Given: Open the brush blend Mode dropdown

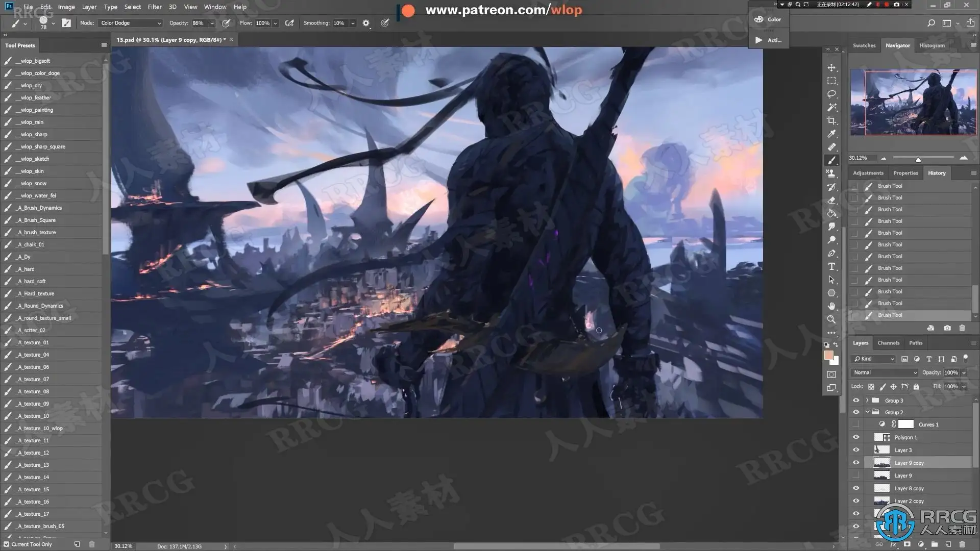Looking at the screenshot, I should [131, 23].
